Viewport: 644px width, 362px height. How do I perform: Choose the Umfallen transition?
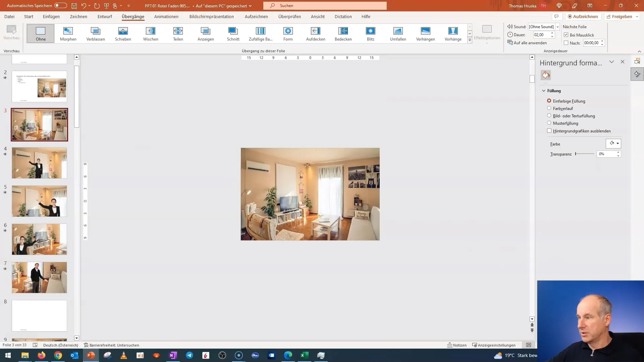[398, 34]
